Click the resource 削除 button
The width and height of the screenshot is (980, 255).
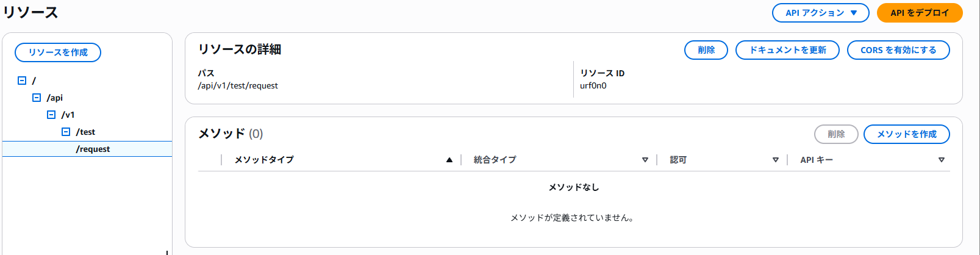pyautogui.click(x=706, y=50)
